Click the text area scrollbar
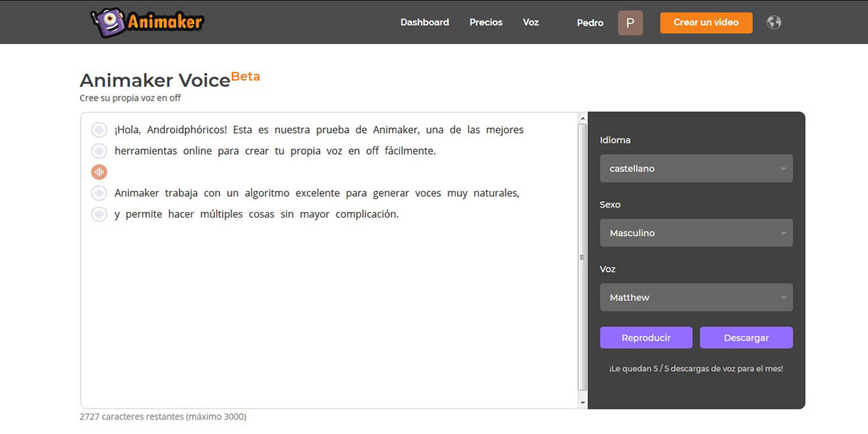Image resolution: width=868 pixels, height=434 pixels. 581,257
